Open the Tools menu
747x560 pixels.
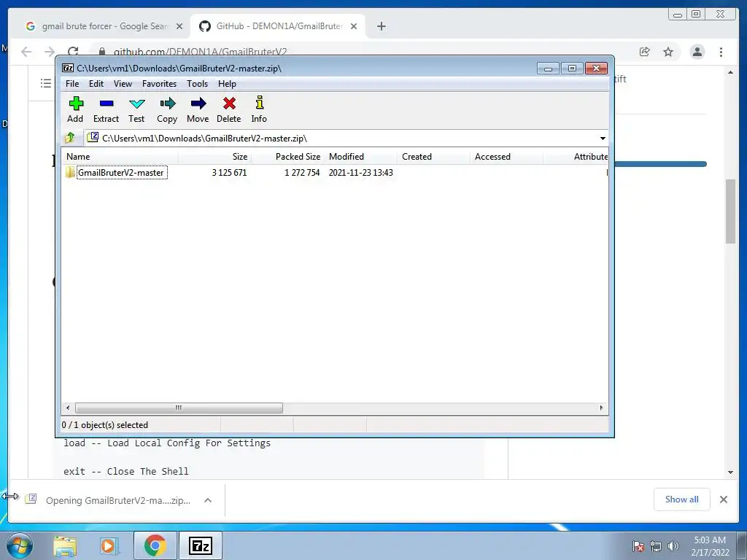pyautogui.click(x=197, y=84)
